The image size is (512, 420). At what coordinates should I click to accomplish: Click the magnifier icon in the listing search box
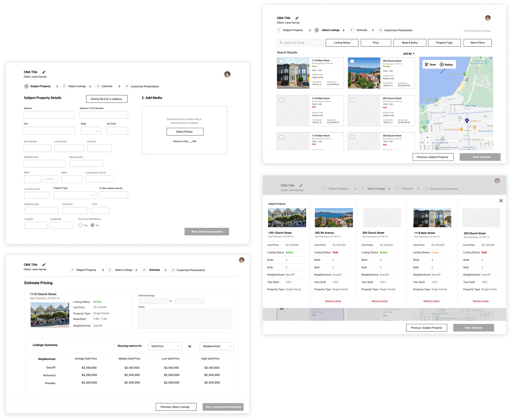point(281,43)
